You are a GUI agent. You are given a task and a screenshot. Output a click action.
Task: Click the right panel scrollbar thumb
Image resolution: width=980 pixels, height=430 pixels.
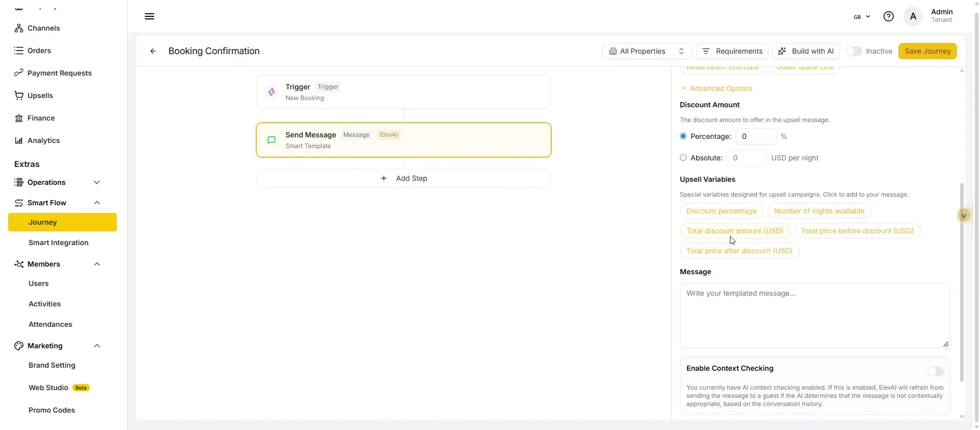pyautogui.click(x=962, y=282)
